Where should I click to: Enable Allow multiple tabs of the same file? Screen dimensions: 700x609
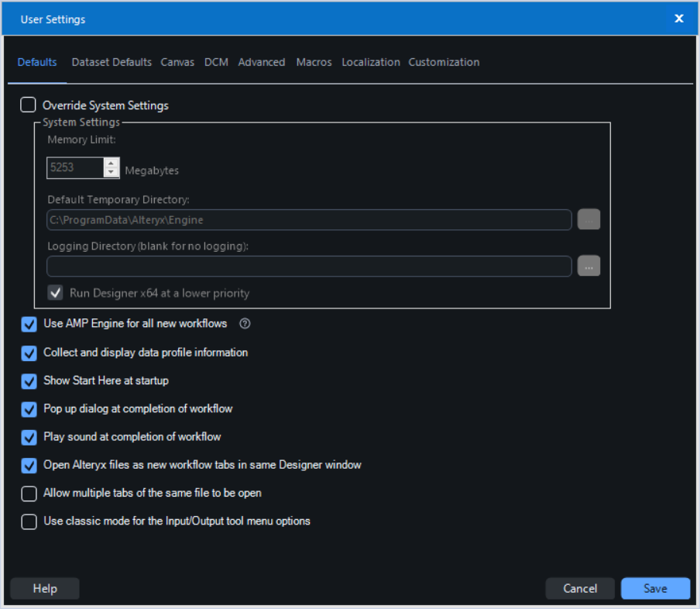click(29, 494)
